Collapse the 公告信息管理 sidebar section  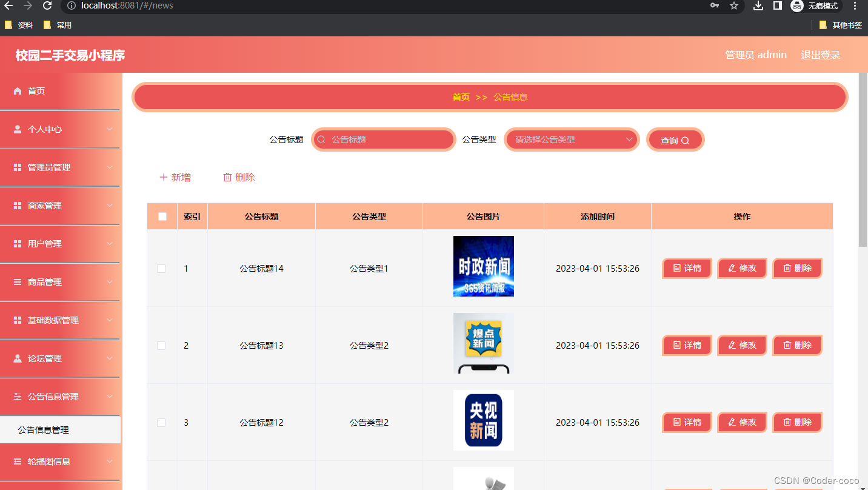click(60, 397)
